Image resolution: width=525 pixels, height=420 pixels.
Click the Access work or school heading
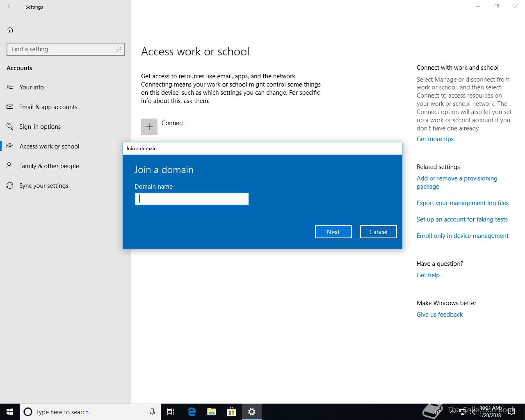click(195, 52)
